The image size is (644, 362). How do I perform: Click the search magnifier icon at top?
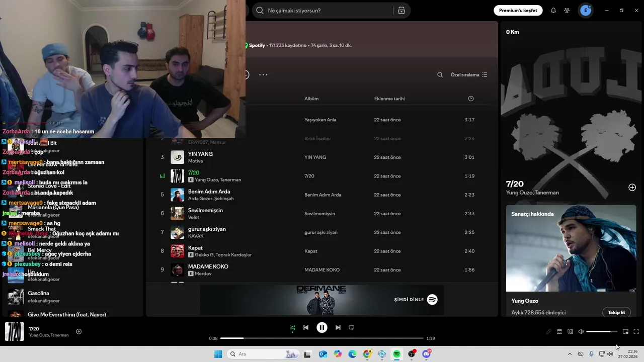click(x=260, y=11)
